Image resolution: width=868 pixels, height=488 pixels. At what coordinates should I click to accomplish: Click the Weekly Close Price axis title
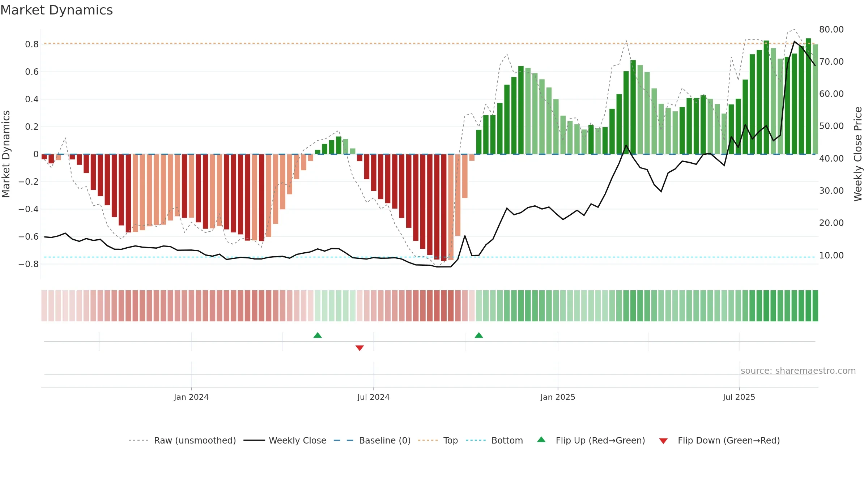coord(858,154)
